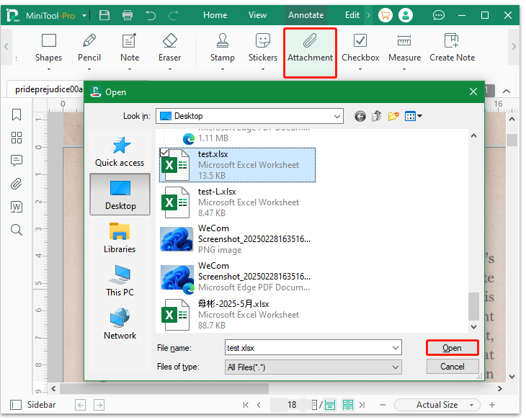Viewport: 526px width, 420px height.
Task: Expand the File name dropdown arrow
Action: tap(396, 348)
